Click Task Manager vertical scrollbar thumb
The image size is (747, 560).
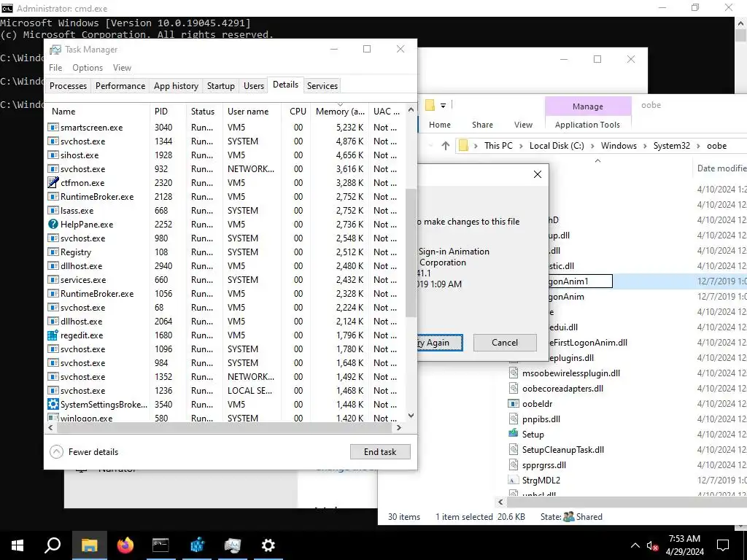coord(411,252)
